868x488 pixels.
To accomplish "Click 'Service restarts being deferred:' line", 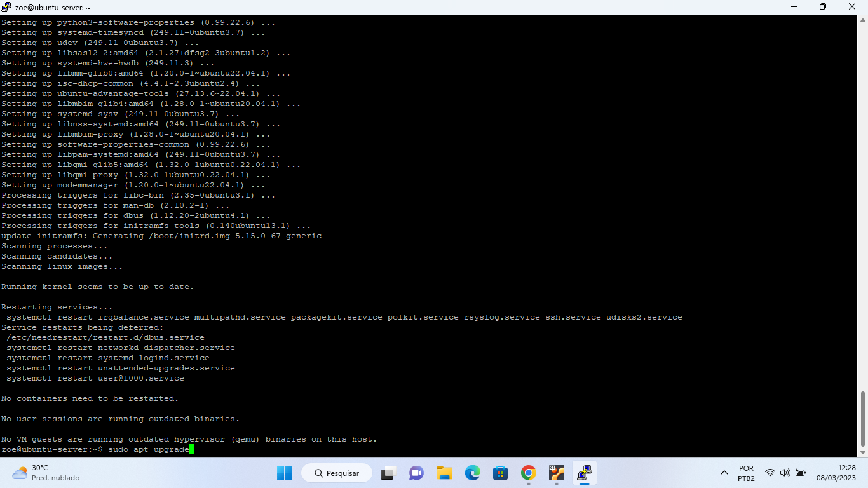I will tap(83, 327).
